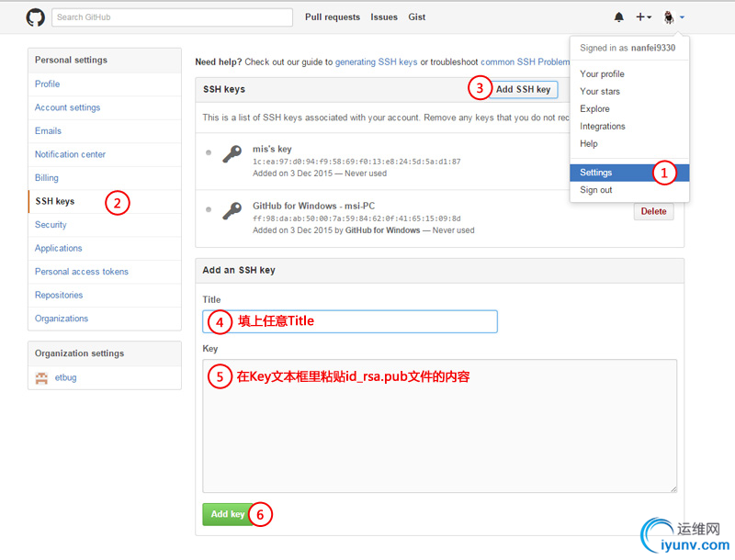The image size is (735, 560).
Task: Click the etbug organization avatar
Action: click(41, 378)
